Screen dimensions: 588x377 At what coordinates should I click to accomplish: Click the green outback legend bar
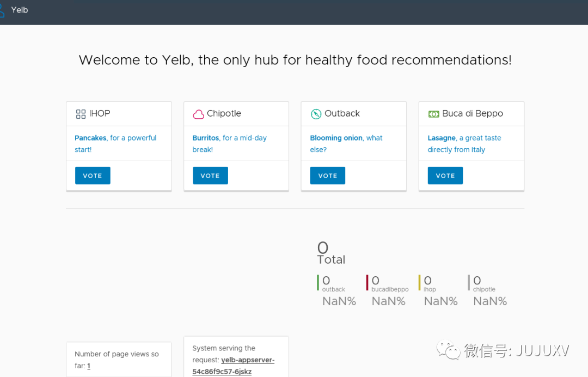click(x=318, y=283)
